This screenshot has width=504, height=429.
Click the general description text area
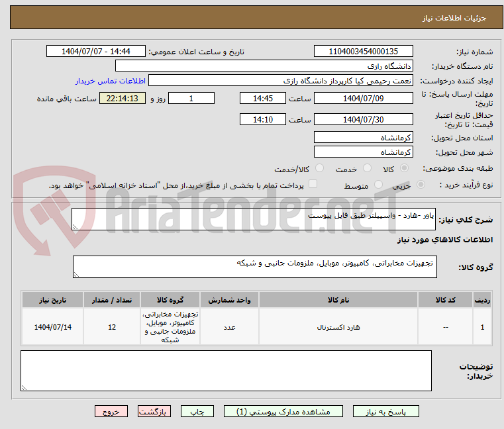click(x=254, y=219)
